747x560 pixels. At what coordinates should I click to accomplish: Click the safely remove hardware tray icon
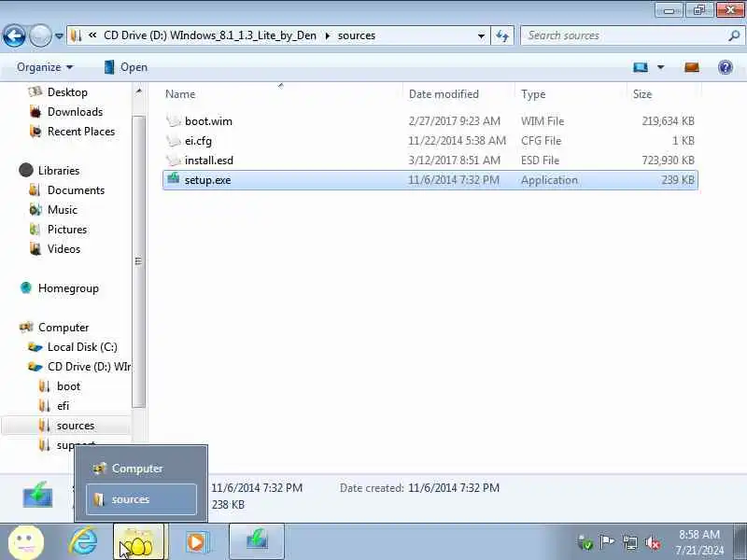pyautogui.click(x=585, y=542)
